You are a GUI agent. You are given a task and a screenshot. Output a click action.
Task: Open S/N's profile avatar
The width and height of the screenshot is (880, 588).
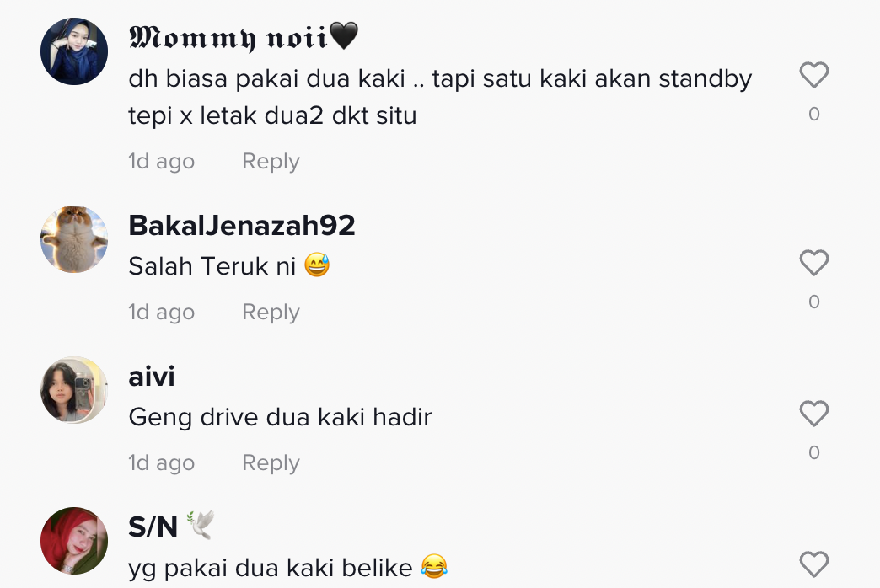74,541
